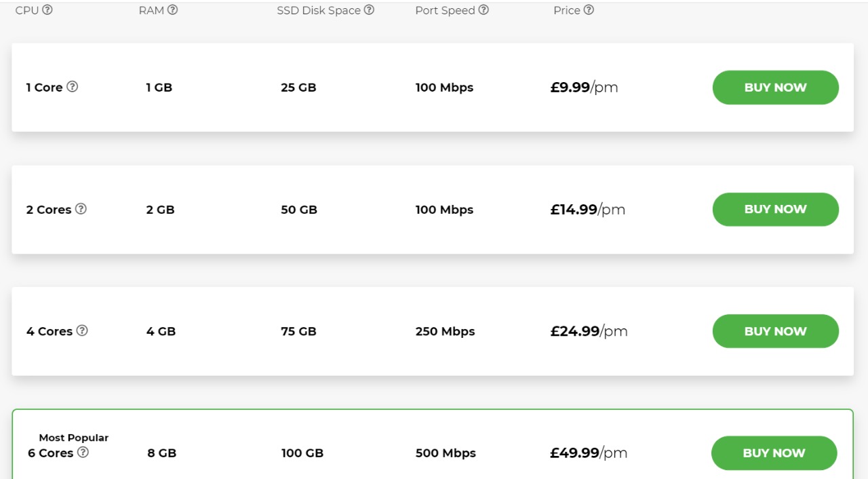This screenshot has height=479, width=868.
Task: Click the help icon next to CPU header
Action: 47,10
